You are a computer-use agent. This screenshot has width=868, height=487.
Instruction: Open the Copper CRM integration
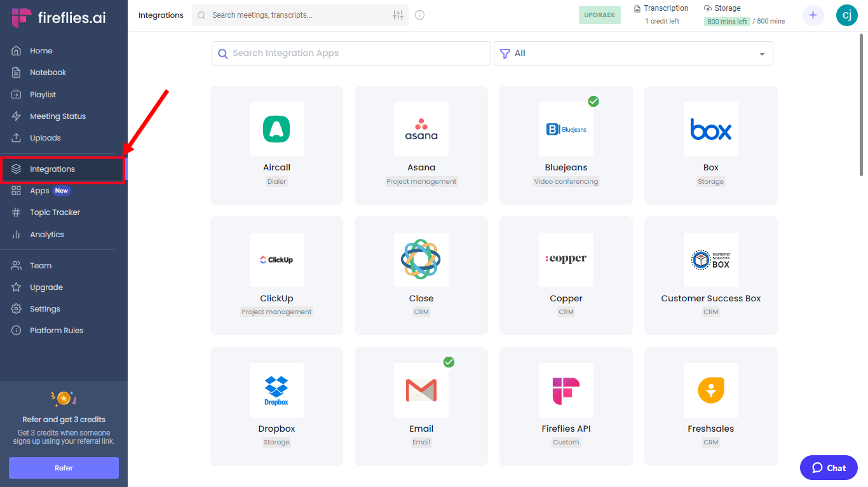coord(566,275)
